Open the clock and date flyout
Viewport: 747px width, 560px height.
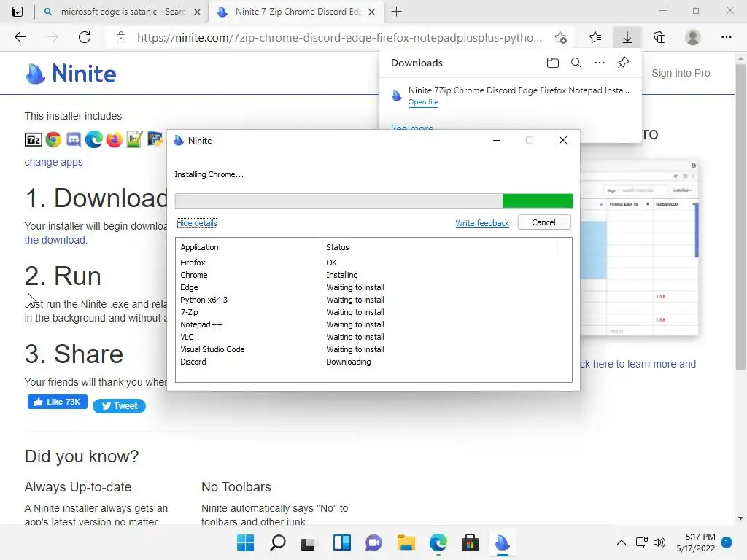(x=695, y=542)
